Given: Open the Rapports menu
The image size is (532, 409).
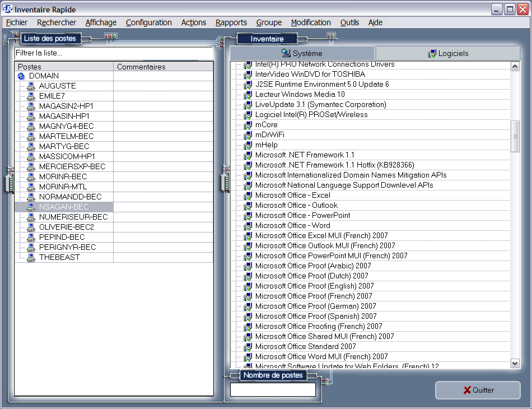Looking at the screenshot, I should pos(231,22).
